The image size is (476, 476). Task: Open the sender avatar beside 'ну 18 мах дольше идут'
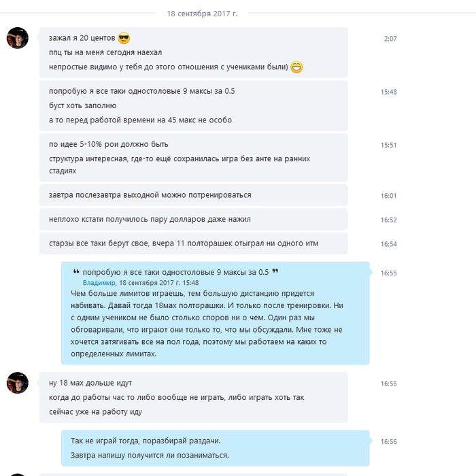coord(18,383)
